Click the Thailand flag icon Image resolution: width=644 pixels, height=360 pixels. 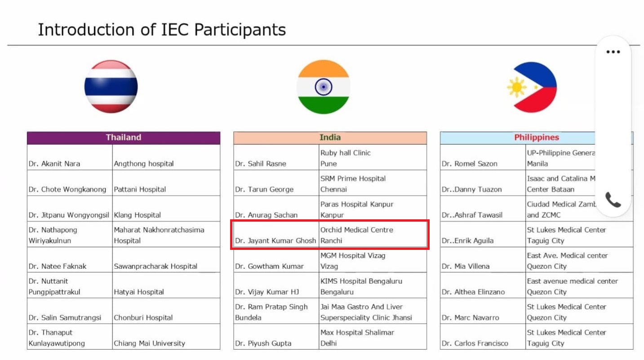pos(111,87)
